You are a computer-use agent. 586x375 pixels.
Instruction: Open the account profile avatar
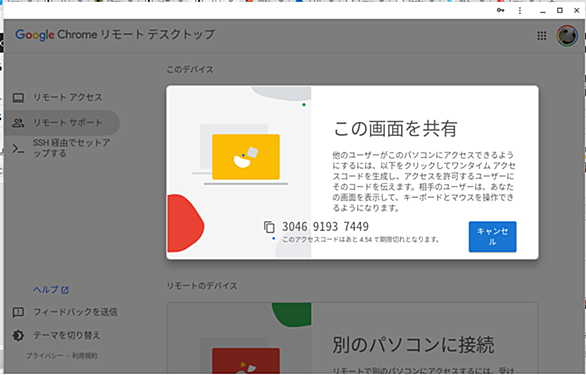pyautogui.click(x=567, y=36)
